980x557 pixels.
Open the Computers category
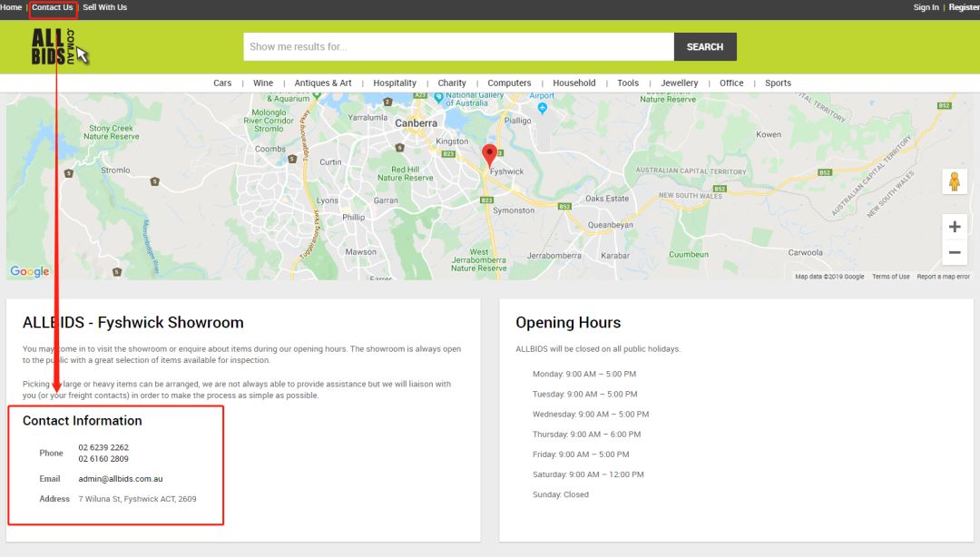point(509,83)
